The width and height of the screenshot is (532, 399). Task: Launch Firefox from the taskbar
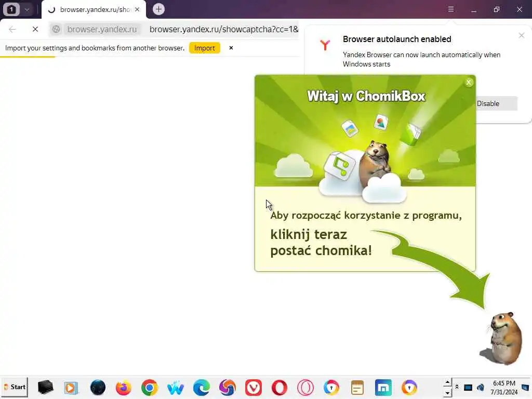point(124,388)
